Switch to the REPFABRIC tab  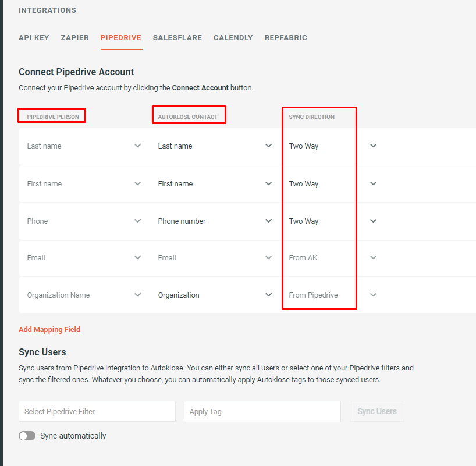pyautogui.click(x=286, y=38)
